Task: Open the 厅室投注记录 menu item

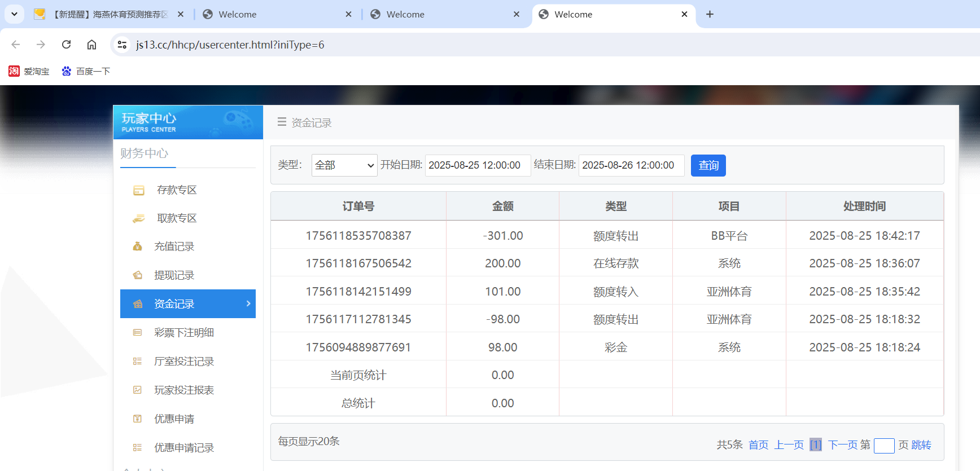Action: 183,362
